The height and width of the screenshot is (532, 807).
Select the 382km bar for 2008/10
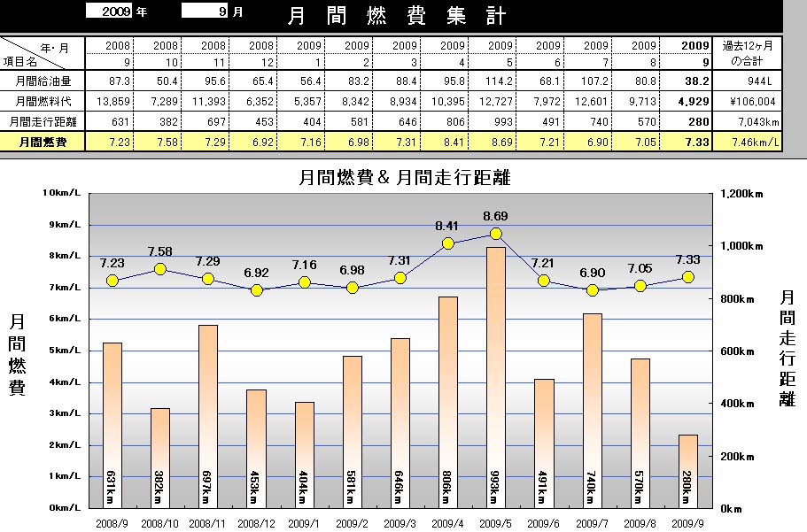tap(160, 457)
